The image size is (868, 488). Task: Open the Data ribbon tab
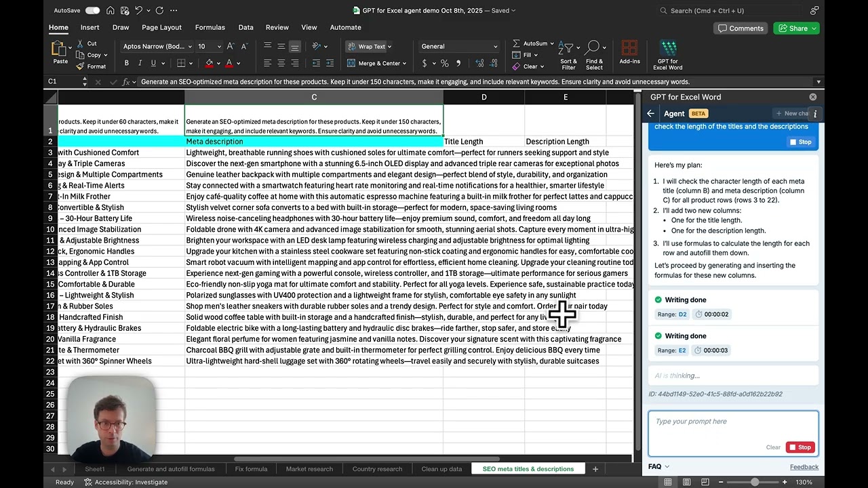tap(245, 27)
